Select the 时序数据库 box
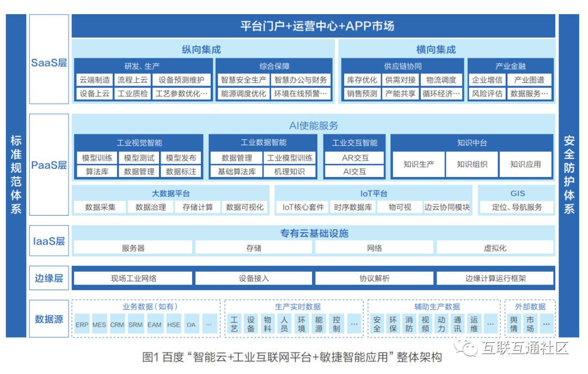588x374 pixels. point(353,207)
